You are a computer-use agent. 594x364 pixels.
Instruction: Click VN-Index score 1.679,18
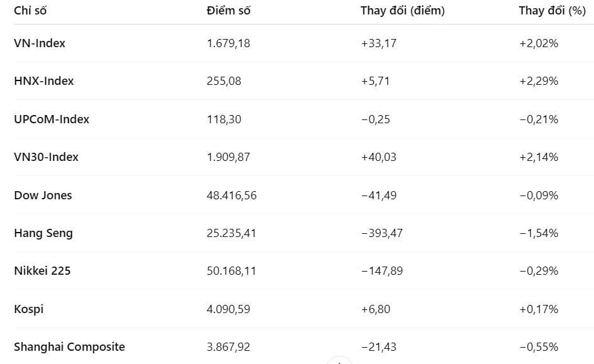pos(229,43)
